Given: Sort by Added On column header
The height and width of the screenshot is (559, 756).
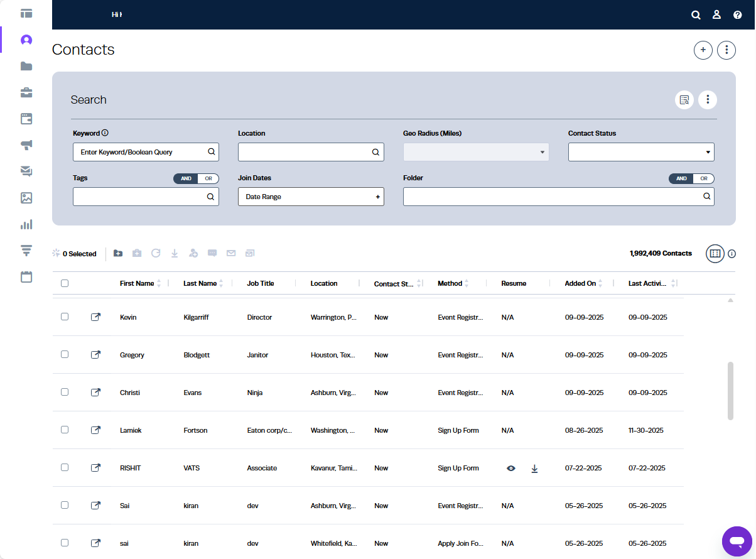Looking at the screenshot, I should (580, 283).
